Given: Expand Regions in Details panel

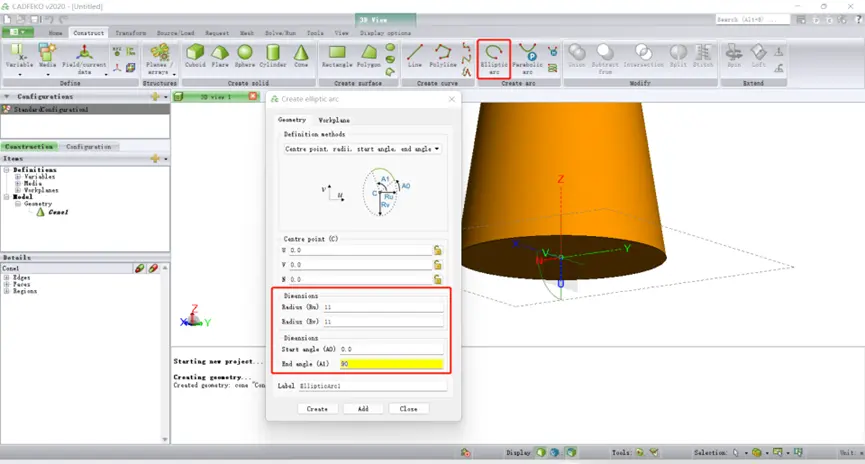Looking at the screenshot, I should point(7,291).
